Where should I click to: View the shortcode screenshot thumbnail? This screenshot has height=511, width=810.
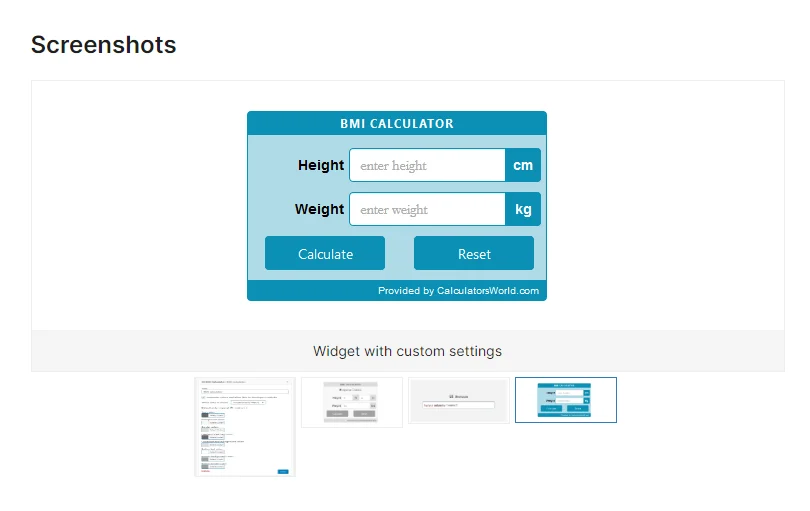[x=459, y=400]
